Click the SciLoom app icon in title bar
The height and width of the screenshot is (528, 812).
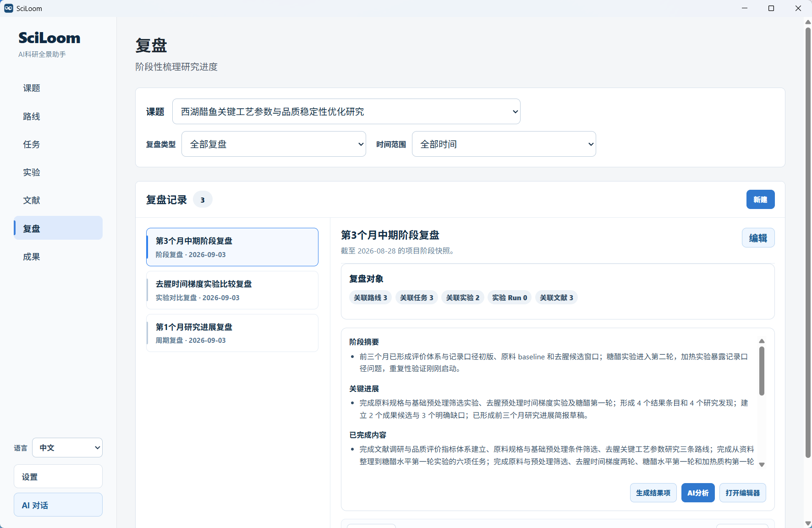pyautogui.click(x=8, y=8)
